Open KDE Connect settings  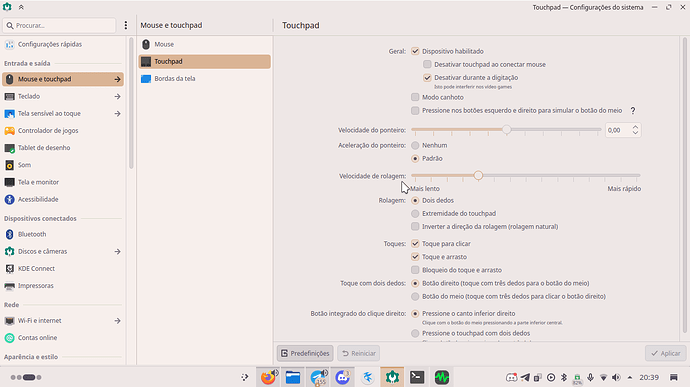point(63,269)
